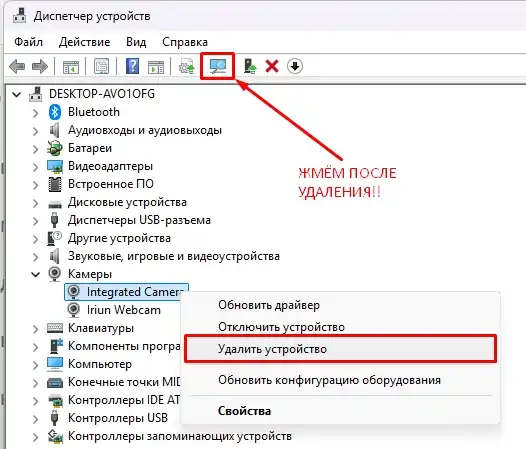
Task: Expand the Видеоадаптеры node
Action: (35, 167)
